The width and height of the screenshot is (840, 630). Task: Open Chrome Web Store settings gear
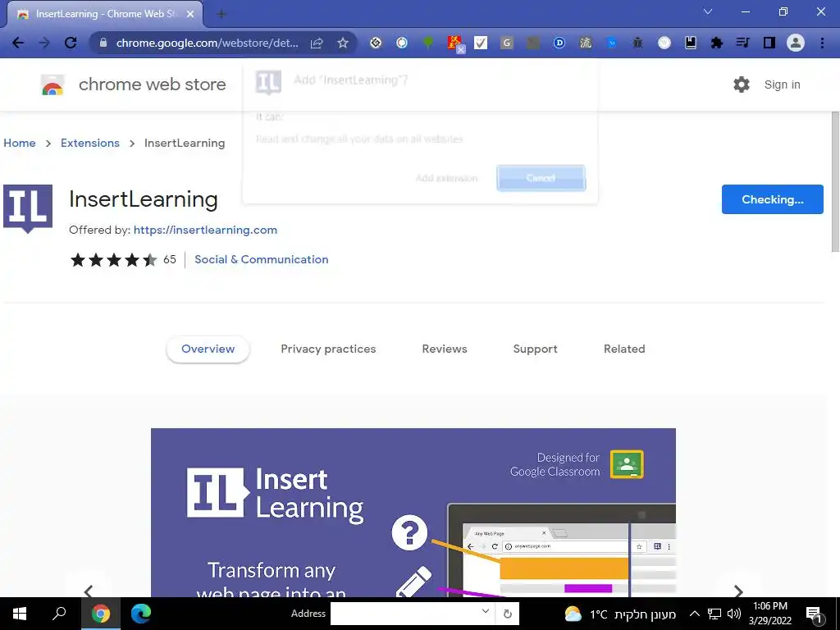click(x=742, y=84)
